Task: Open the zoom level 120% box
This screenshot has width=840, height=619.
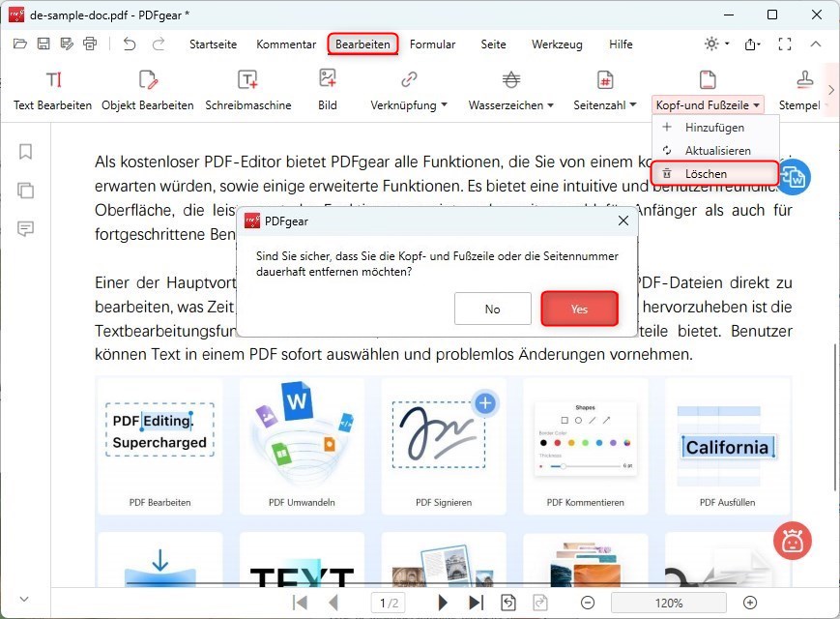Action: (669, 603)
